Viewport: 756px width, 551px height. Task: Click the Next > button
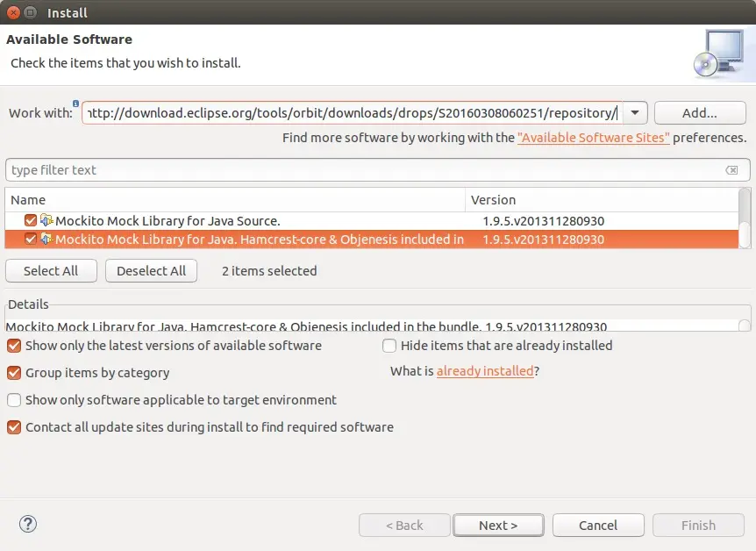[x=498, y=525]
